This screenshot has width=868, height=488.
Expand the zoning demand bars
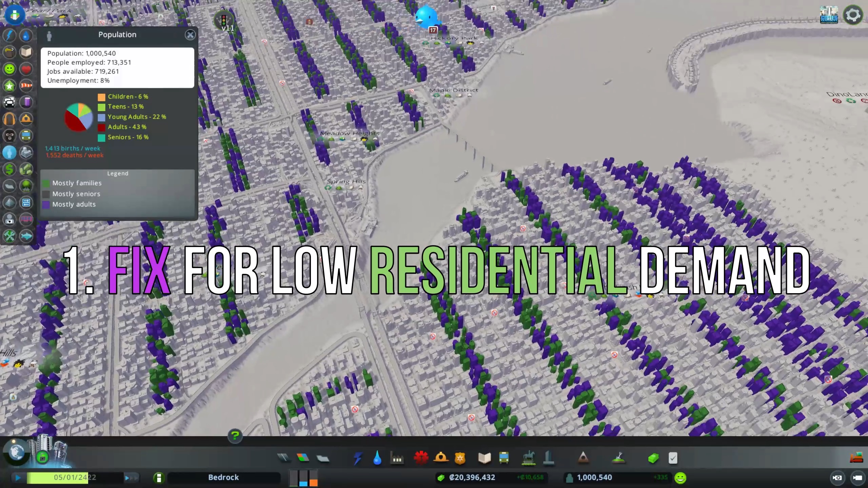point(303,478)
